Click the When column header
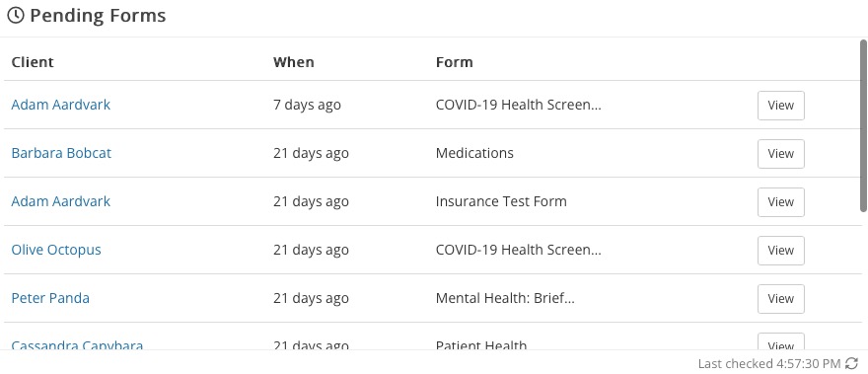Screen dimensions: 868x374 click(x=293, y=61)
